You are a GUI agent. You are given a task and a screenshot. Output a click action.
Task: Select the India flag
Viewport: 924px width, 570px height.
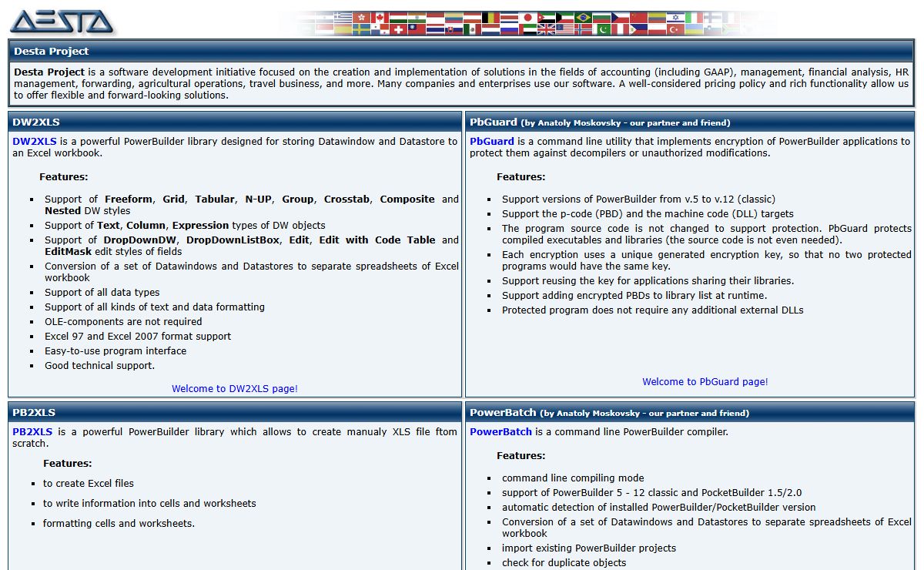(x=416, y=17)
